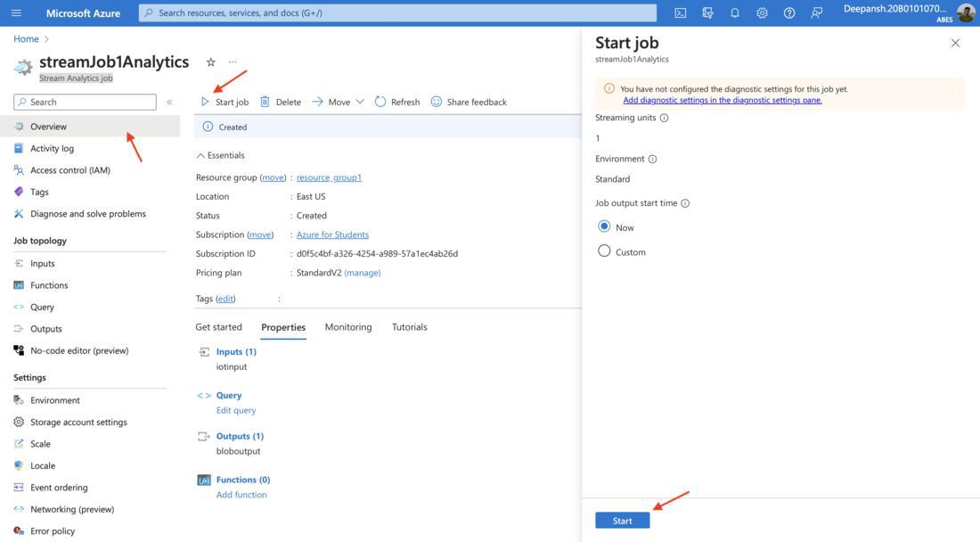Click the sidebar Search field
Image resolution: width=980 pixels, height=542 pixels.
85,102
